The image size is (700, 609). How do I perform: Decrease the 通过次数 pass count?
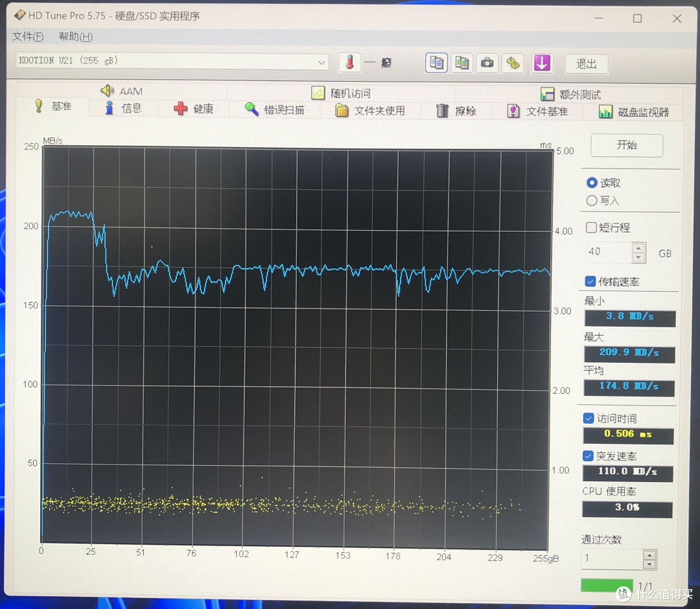[649, 565]
